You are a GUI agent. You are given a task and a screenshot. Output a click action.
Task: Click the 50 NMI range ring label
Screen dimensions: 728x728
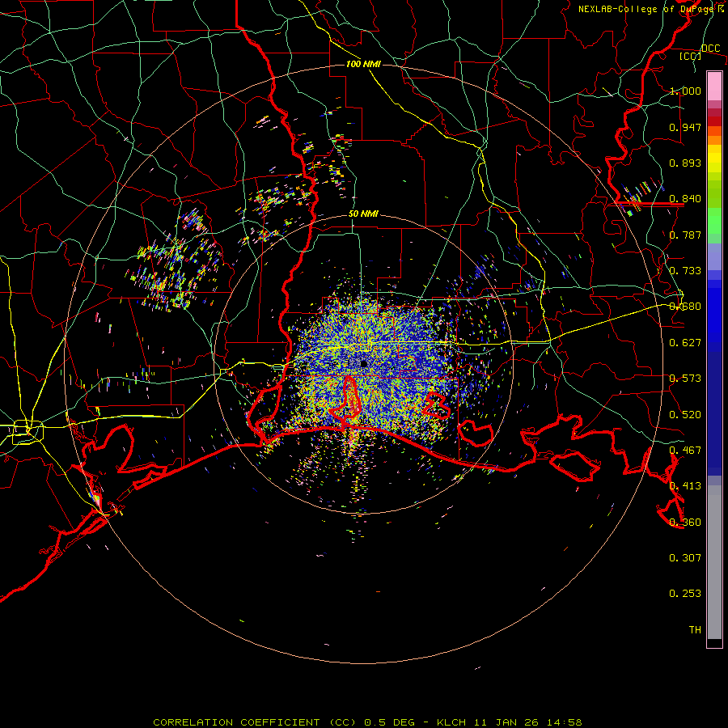click(363, 214)
